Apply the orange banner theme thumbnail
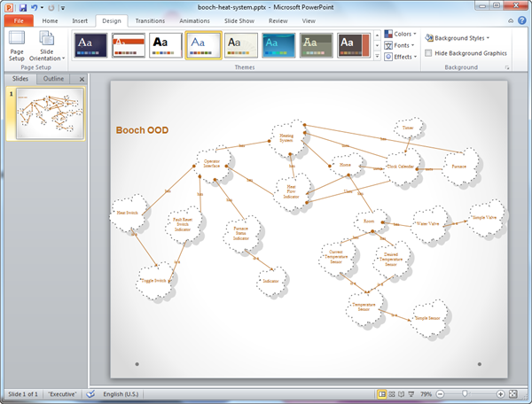 129,45
